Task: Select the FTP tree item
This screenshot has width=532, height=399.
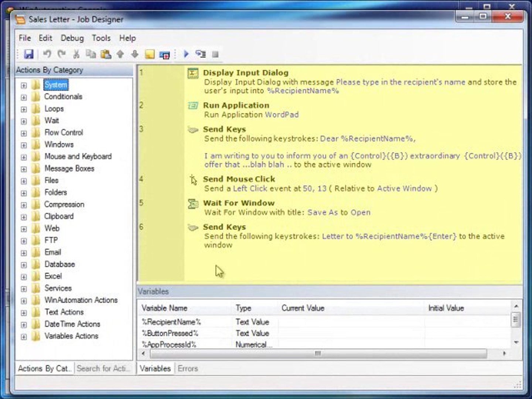Action: point(51,240)
